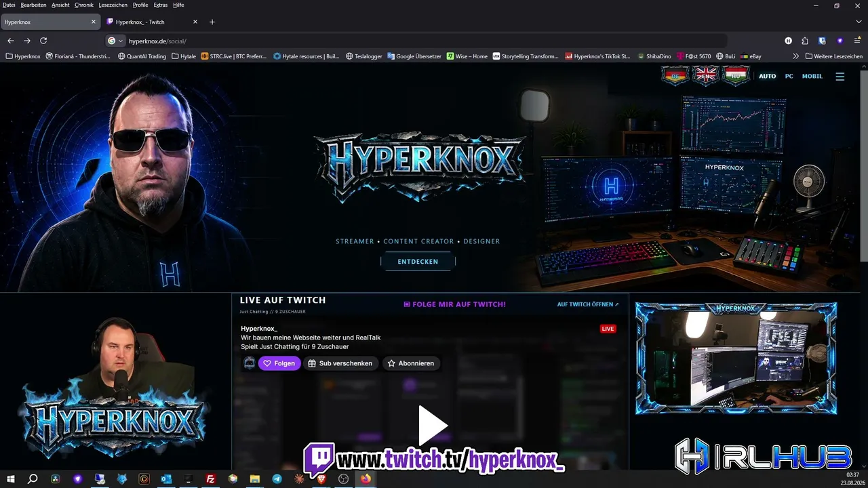
Task: Select the PC layout mode
Action: point(789,77)
